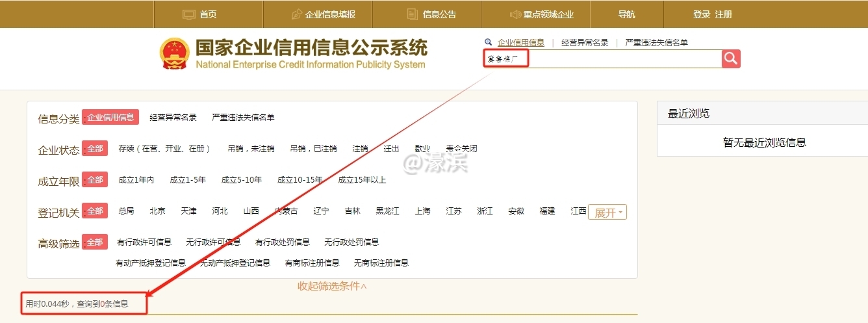Select 全部 for 登记机关
Screen dimensions: 868x323
(x=95, y=211)
